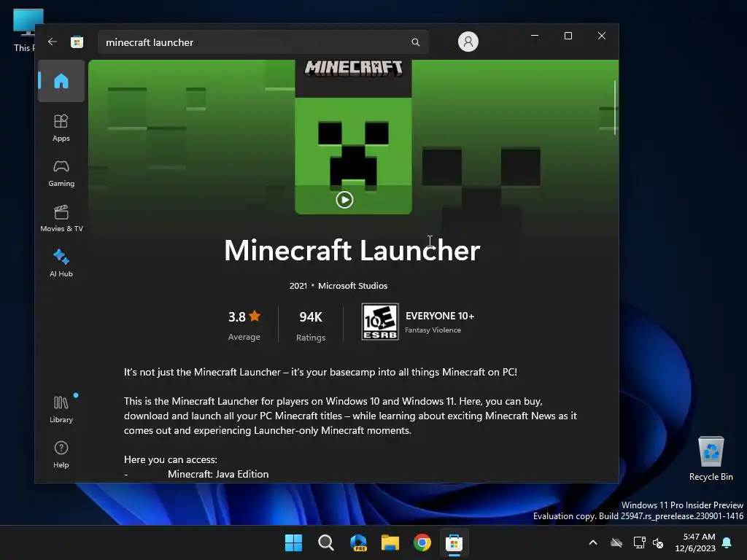Viewport: 747px width, 560px height.
Task: Open File Explorer from the taskbar
Action: pos(390,542)
